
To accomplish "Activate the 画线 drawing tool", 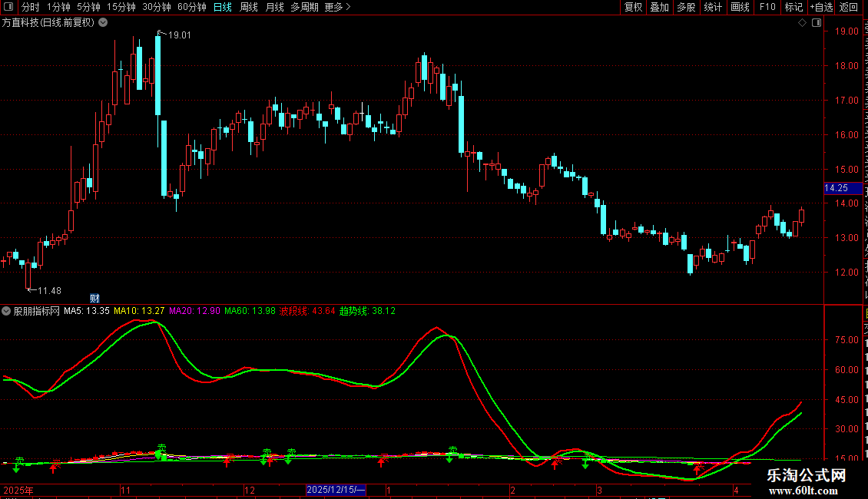I will tap(740, 7).
